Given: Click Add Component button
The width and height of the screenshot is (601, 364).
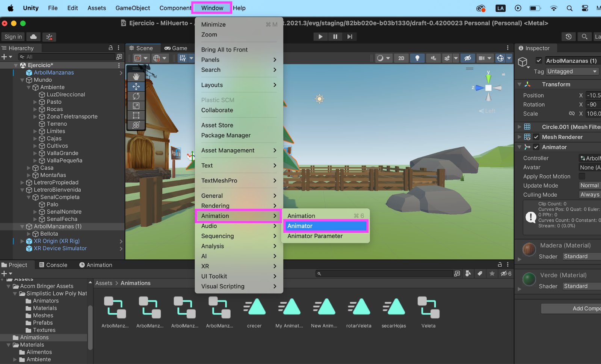Looking at the screenshot, I should [x=571, y=308].
